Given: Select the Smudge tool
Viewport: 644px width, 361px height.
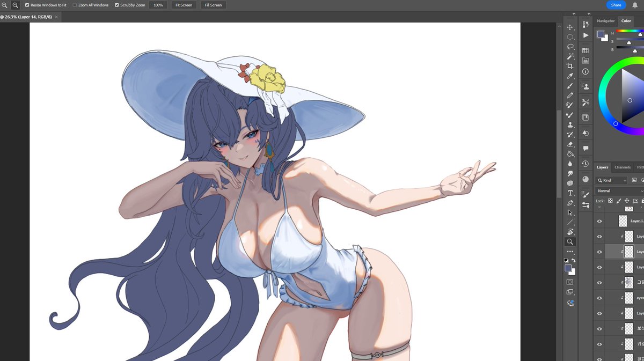Looking at the screenshot, I should (570, 173).
